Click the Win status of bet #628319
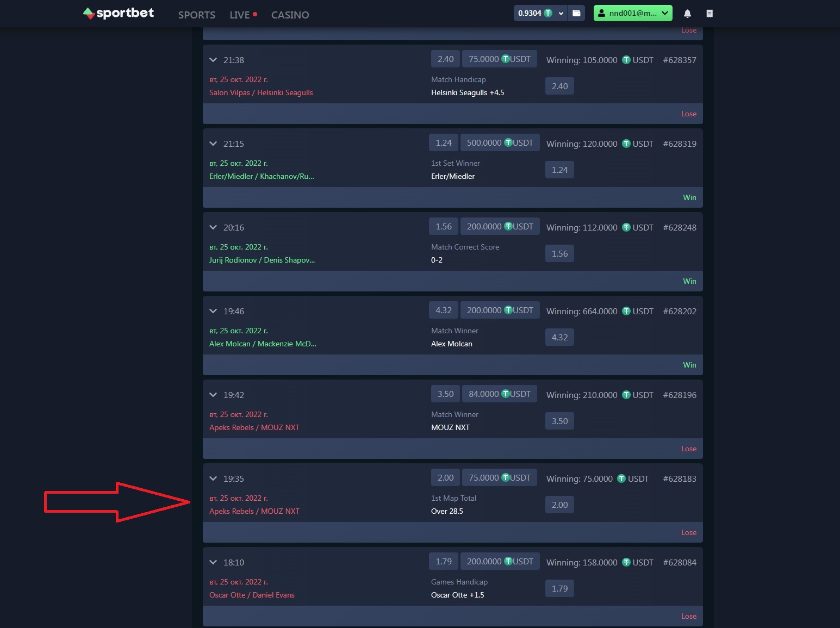 pos(689,197)
